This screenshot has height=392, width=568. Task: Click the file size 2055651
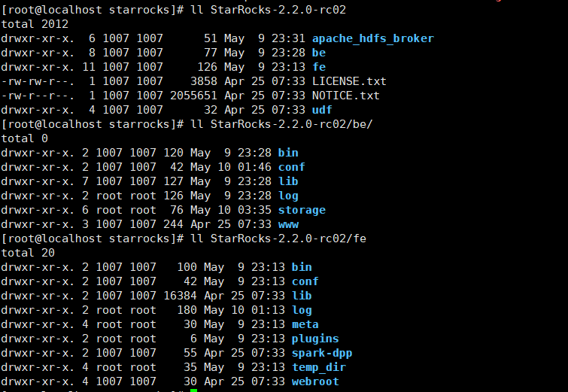tap(193, 96)
